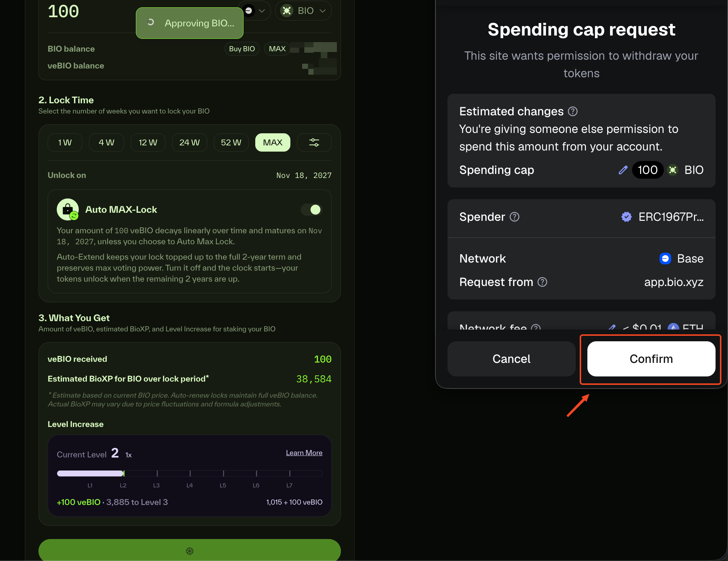Choose the 24 W lock period
This screenshot has height=561, width=728.
(x=189, y=142)
